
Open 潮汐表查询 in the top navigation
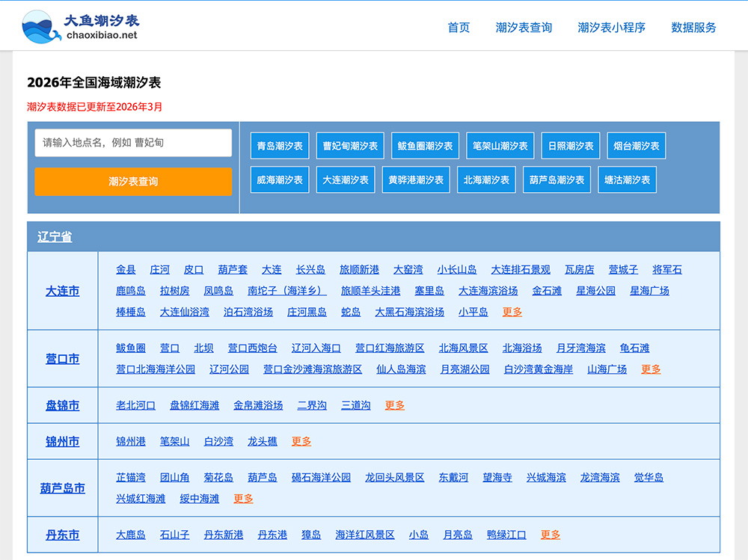pyautogui.click(x=524, y=28)
